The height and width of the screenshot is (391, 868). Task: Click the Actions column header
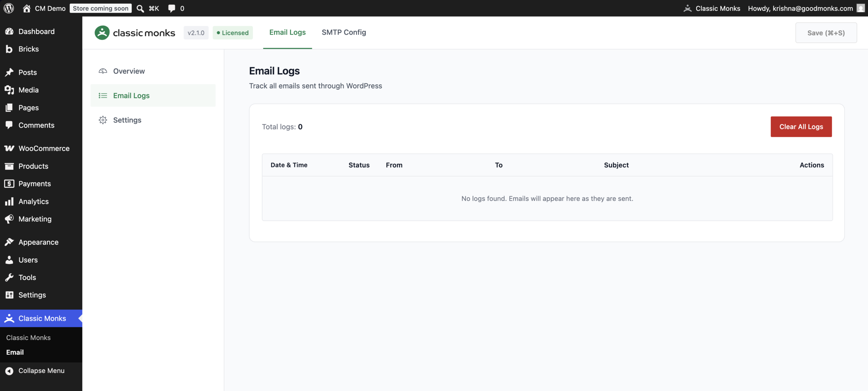click(812, 165)
